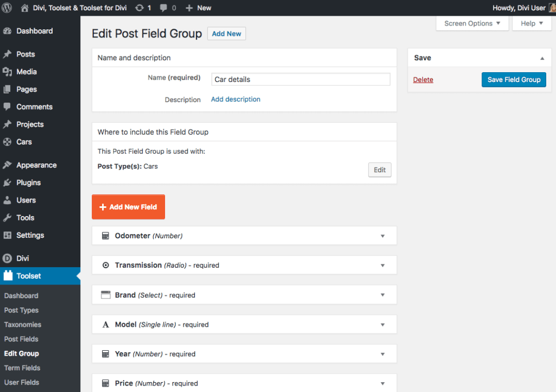
Task: Click the Year field title text
Action: [x=123, y=353]
